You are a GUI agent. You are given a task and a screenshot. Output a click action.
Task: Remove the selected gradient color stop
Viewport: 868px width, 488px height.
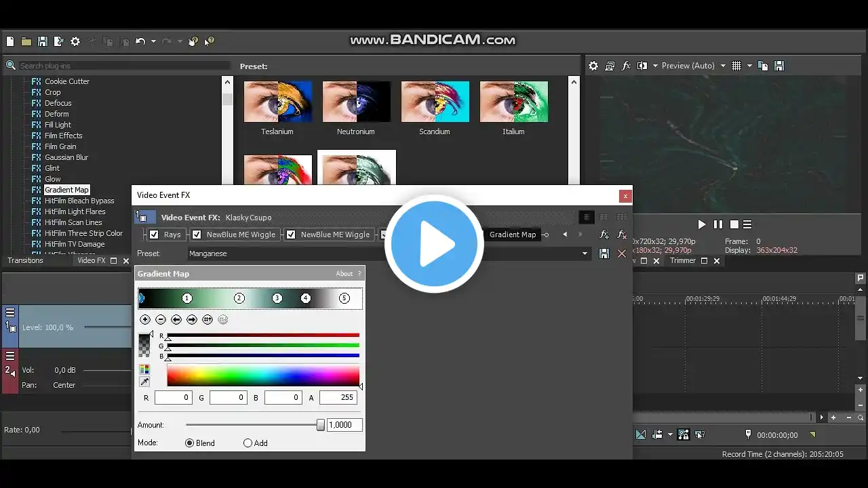(161, 319)
